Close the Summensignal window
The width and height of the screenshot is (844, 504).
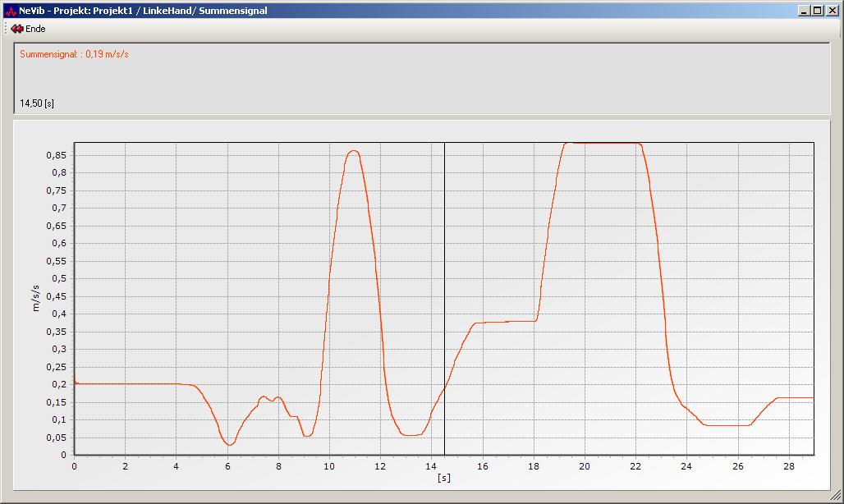pyautogui.click(x=830, y=11)
